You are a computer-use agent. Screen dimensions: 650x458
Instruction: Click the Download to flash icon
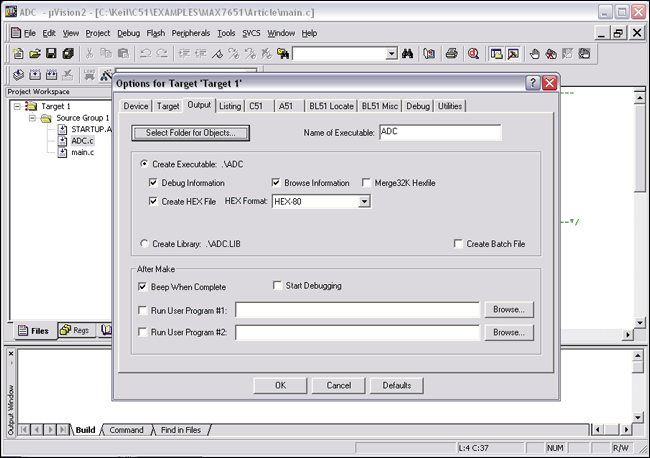(89, 75)
